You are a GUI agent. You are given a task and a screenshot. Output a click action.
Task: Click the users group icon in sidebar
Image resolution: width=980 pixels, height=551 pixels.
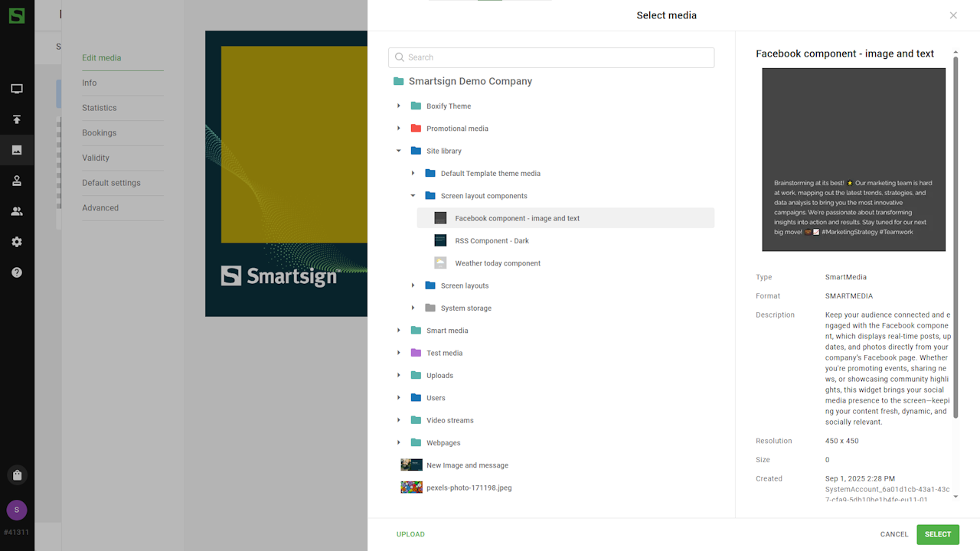pyautogui.click(x=17, y=211)
